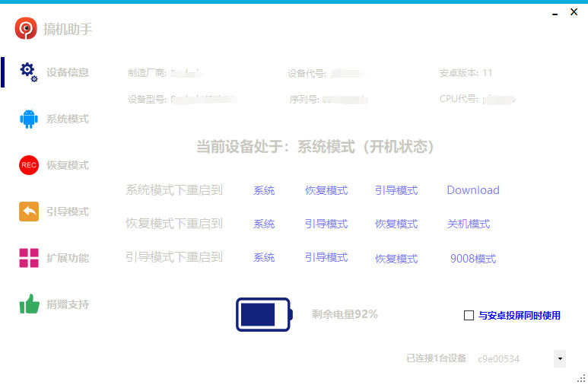The width and height of the screenshot is (588, 385).
Task: Click 系统 in the 系统模式下重启到 row
Action: pyautogui.click(x=264, y=190)
